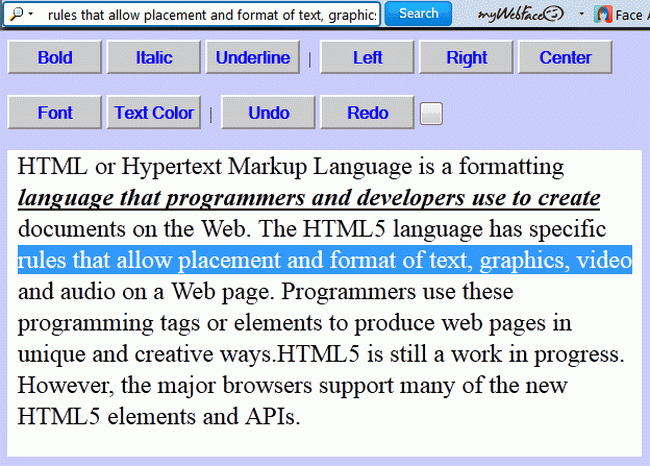
Task: Open the Font button
Action: pos(55,112)
